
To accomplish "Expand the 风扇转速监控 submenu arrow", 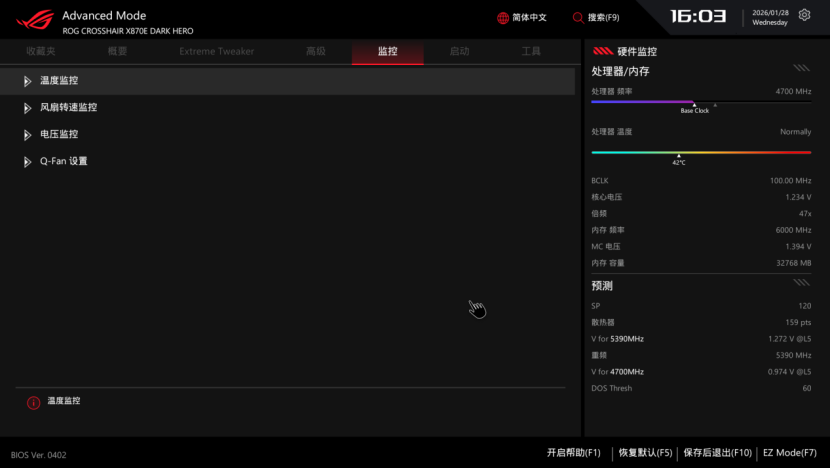I will tap(27, 108).
